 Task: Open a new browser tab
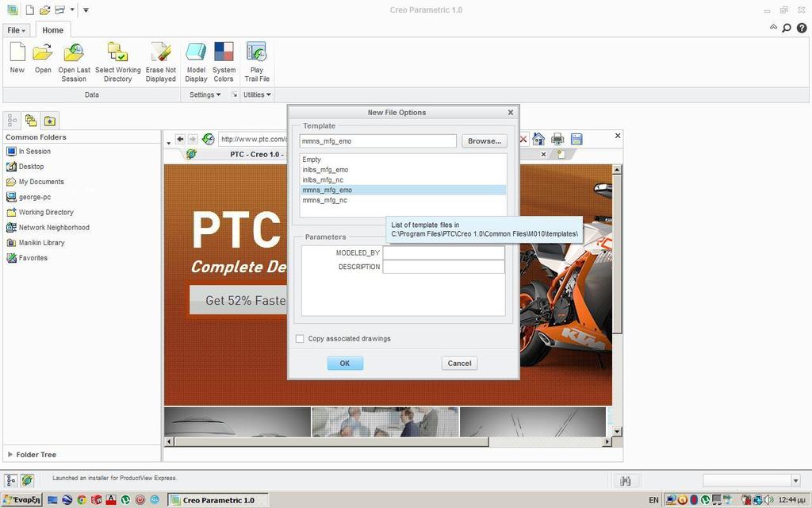click(x=561, y=154)
